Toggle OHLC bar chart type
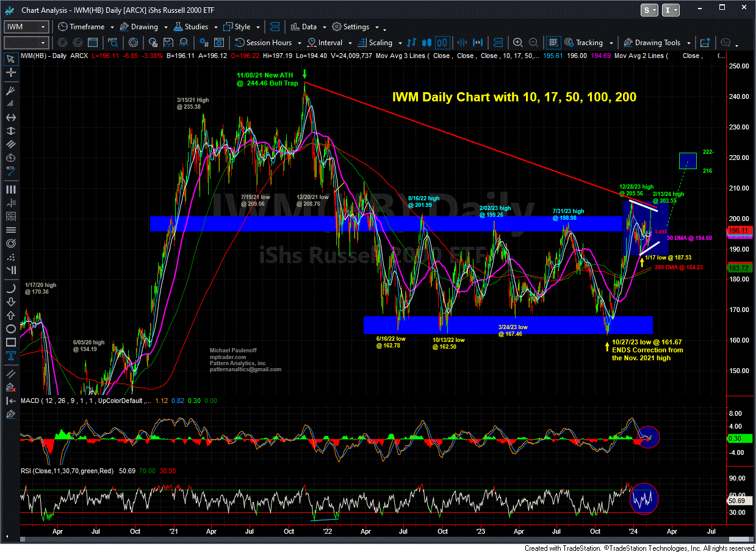The image size is (756, 552). pyautogui.click(x=411, y=42)
